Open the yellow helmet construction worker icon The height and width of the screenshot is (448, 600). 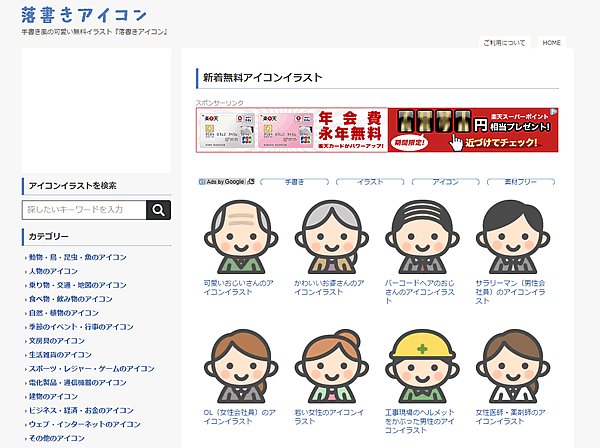[422, 366]
